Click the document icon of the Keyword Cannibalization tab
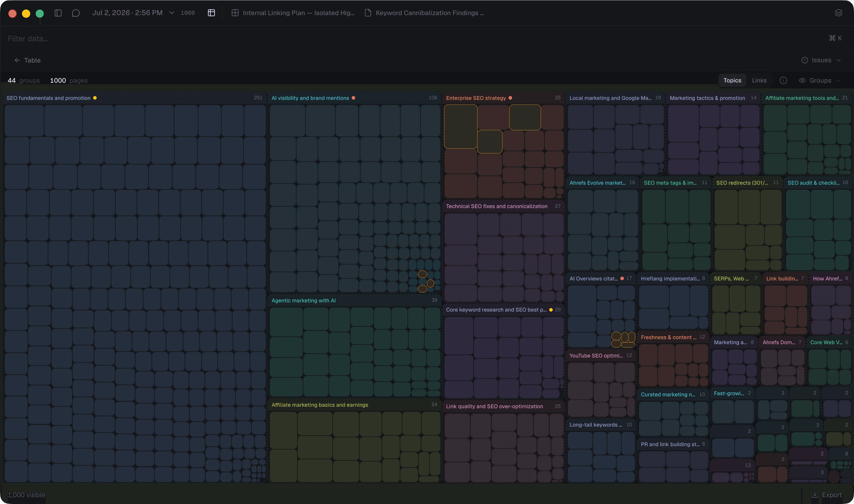The height and width of the screenshot is (504, 854). 368,13
